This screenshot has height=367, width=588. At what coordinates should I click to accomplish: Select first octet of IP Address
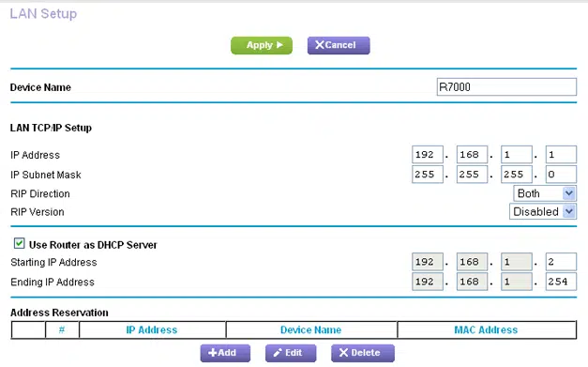click(x=428, y=155)
